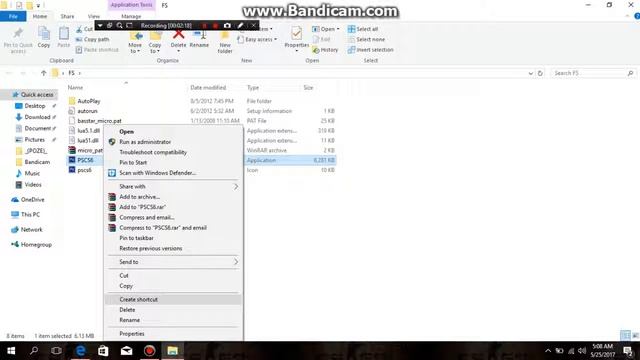Click the Bandicam screenshot camera icon
Viewport: 640px width, 360px height.
point(227,25)
